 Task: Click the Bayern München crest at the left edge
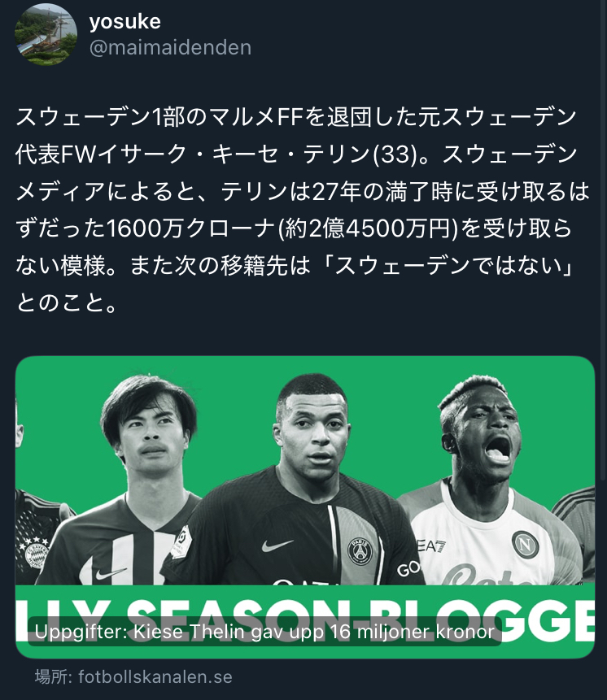click(x=34, y=554)
